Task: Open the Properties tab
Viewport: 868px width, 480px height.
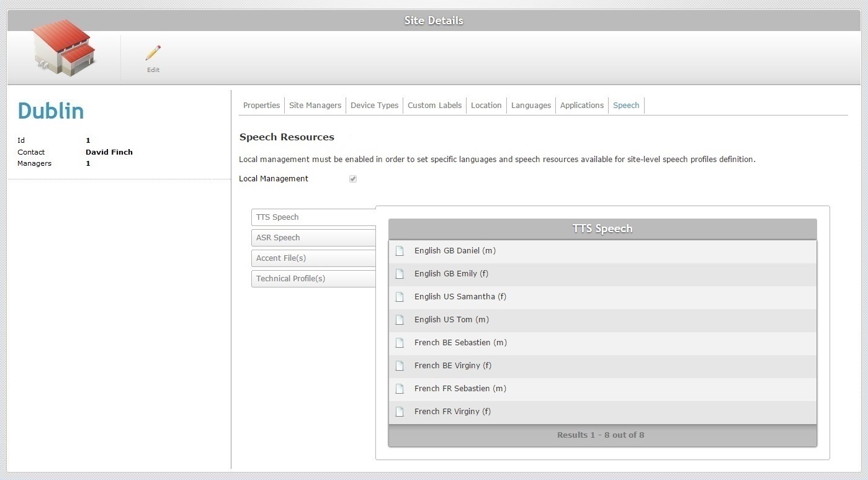Action: point(261,106)
